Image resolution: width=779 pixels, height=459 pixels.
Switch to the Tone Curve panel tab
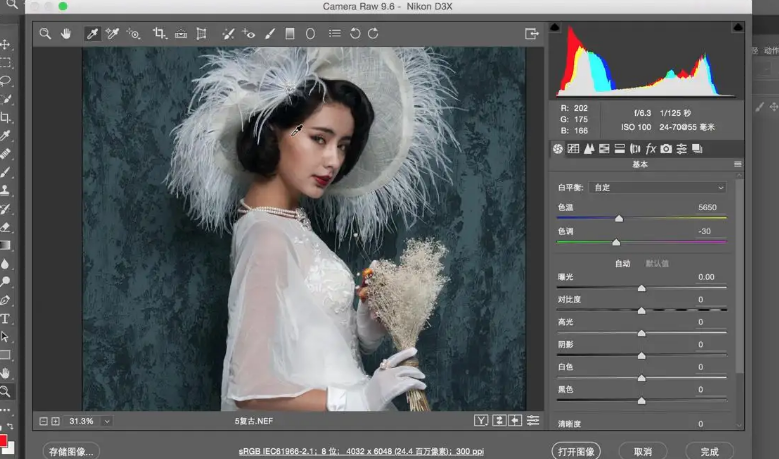(x=573, y=149)
